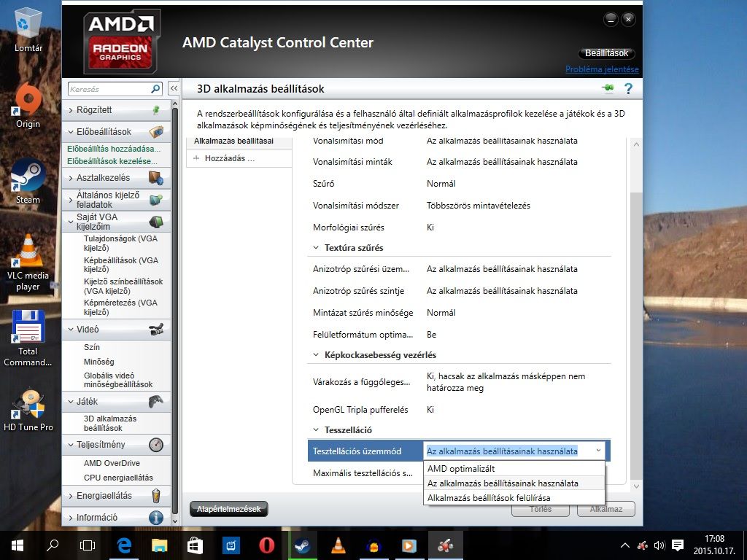Open CPU energiaellátás in the sidebar
The height and width of the screenshot is (560, 747).
[118, 477]
